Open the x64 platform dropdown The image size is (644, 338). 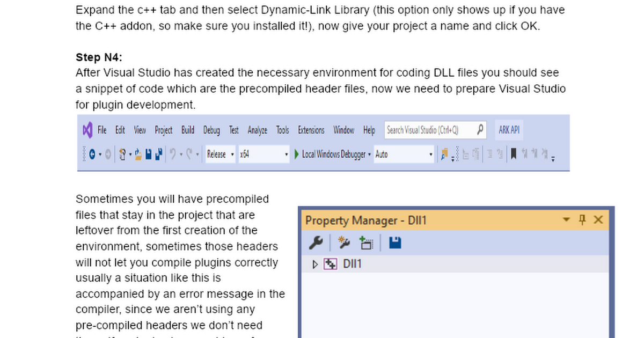point(264,155)
